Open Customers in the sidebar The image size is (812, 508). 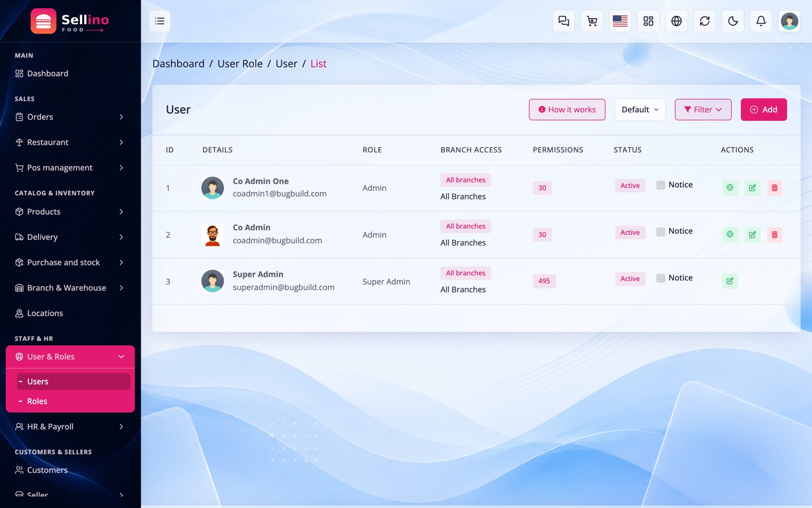pos(70,470)
